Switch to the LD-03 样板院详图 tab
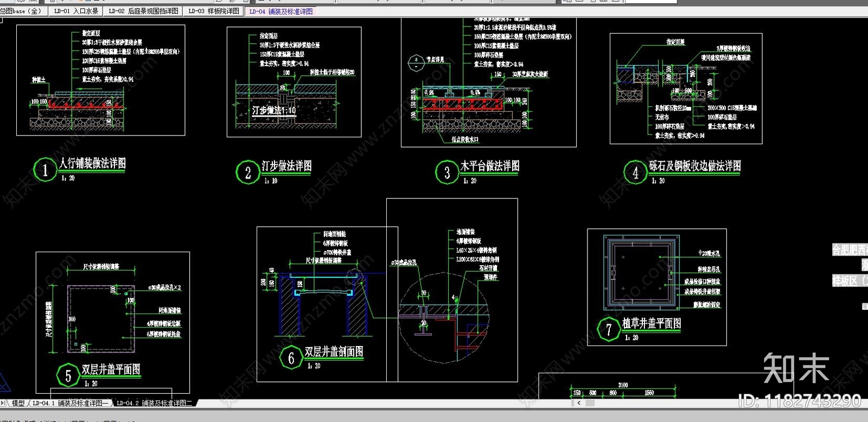This screenshot has height=422, width=868. click(x=213, y=11)
